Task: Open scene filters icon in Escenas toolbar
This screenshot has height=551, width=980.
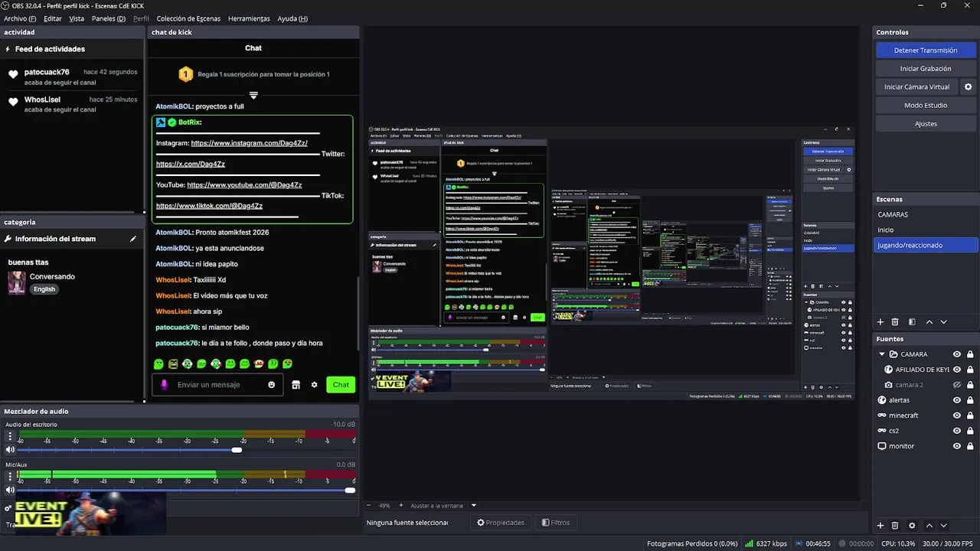Action: click(912, 322)
